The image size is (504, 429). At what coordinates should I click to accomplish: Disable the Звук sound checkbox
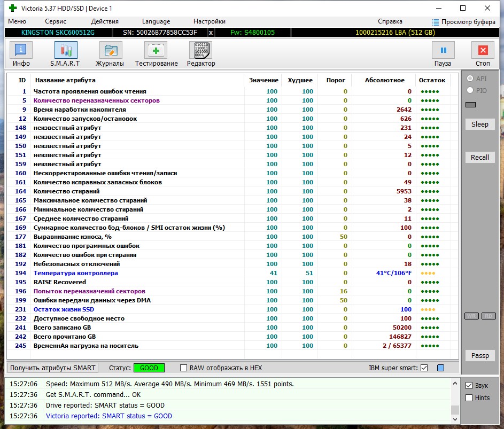click(x=469, y=385)
